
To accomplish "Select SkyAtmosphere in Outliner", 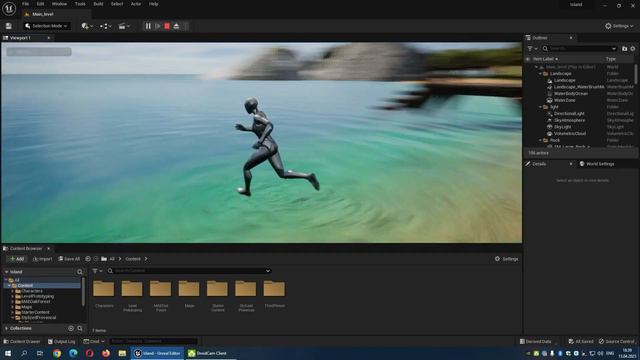I will 569,120.
